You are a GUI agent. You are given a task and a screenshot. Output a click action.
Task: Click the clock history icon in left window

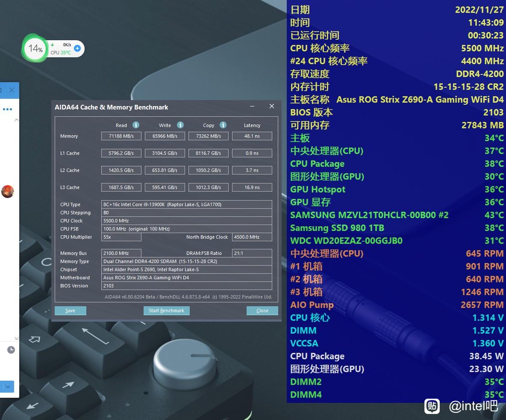(11, 349)
